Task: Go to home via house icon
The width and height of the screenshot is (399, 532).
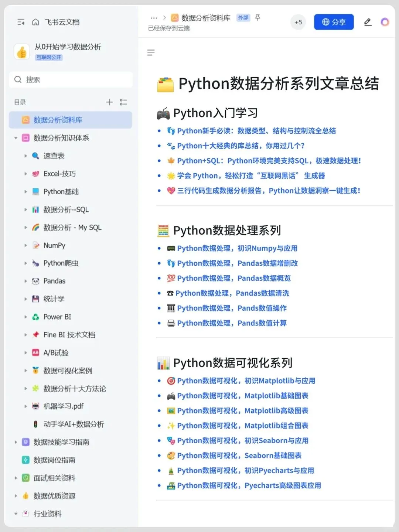Action: [35, 22]
